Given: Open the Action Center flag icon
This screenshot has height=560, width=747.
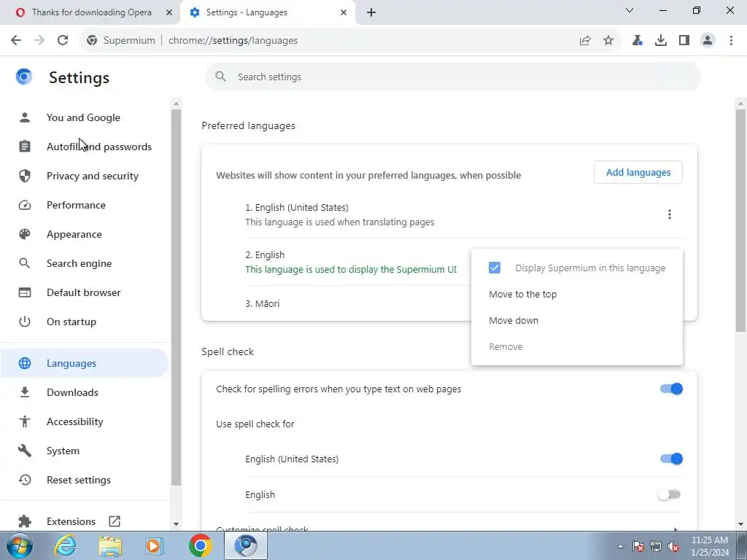Looking at the screenshot, I should pos(638,546).
